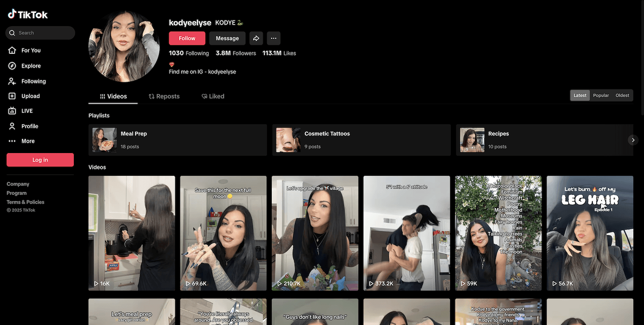Open the Explore compass page
This screenshot has height=325, width=644.
30,66
